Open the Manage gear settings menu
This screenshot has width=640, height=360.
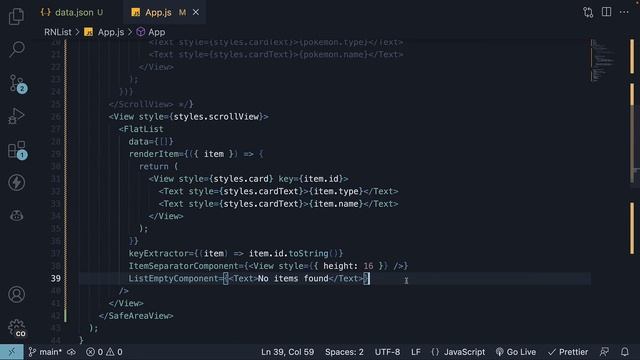pos(17,328)
